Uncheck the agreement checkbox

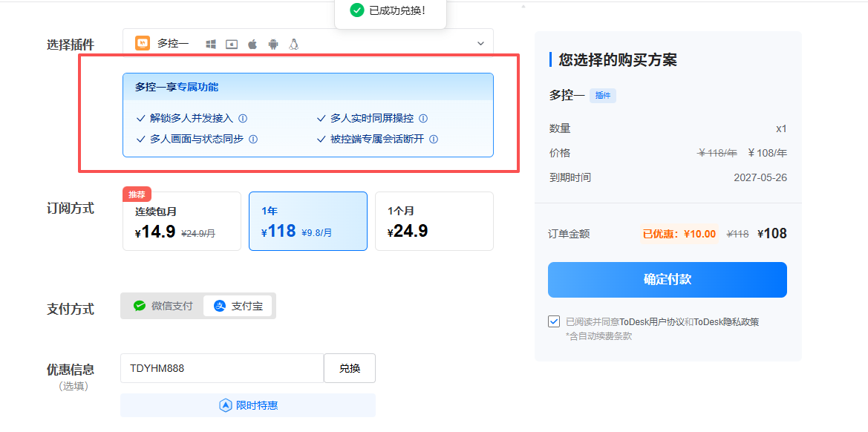pyautogui.click(x=554, y=321)
